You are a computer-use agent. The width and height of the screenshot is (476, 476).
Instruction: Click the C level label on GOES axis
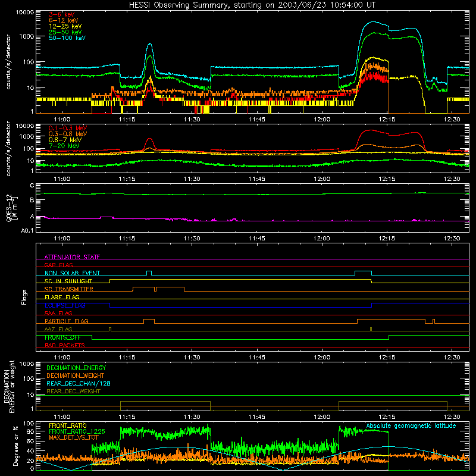click(32, 186)
